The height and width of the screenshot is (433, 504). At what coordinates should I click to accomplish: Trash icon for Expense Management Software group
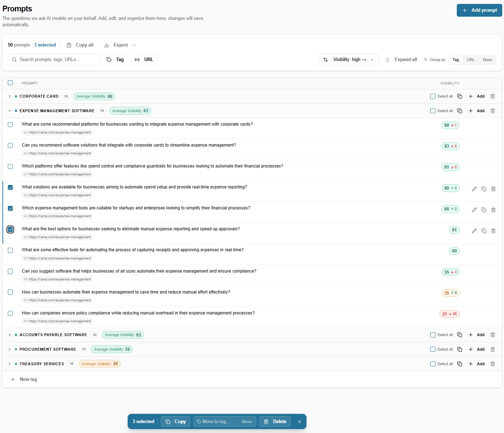(493, 111)
